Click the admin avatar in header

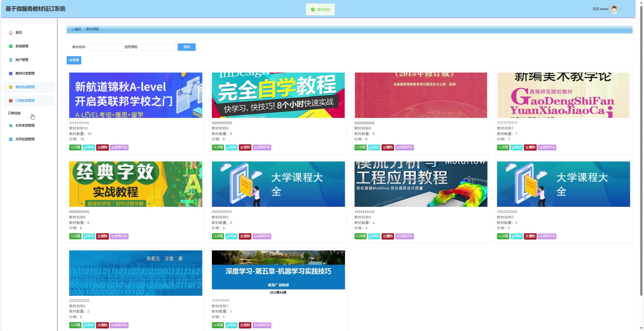click(614, 9)
